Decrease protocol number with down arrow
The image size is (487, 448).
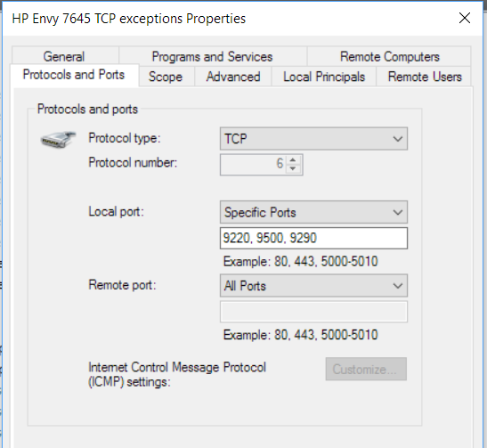pyautogui.click(x=293, y=168)
